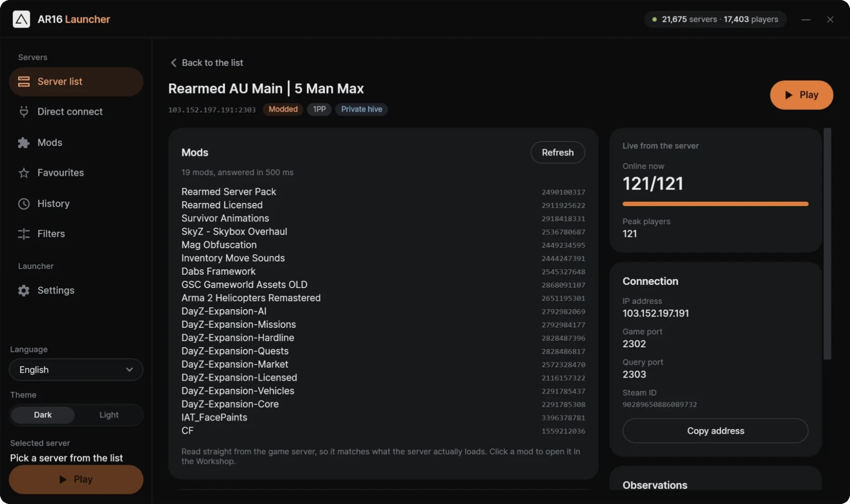Click the sidebar Play button under Selected server

(76, 479)
